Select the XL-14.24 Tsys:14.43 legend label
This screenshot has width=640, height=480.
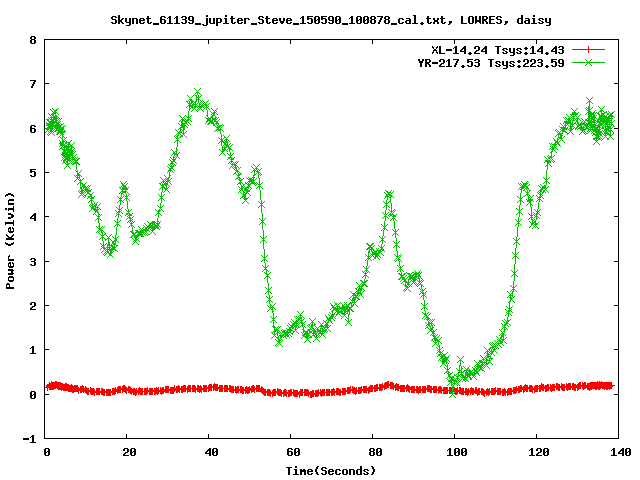499,49
